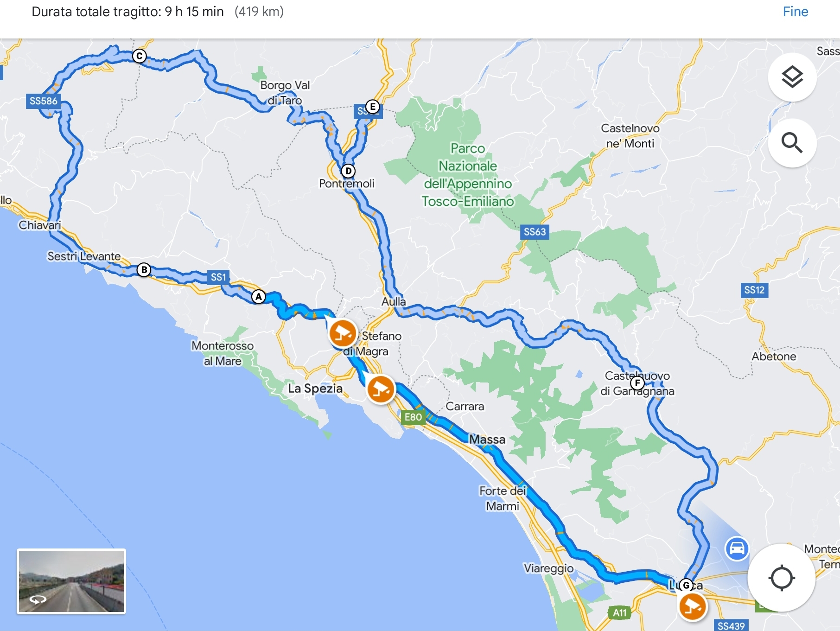Screen dimensions: 840x631
Task: Select waypoint marker F at Castelnuovo di Garfagnana
Action: pos(638,383)
